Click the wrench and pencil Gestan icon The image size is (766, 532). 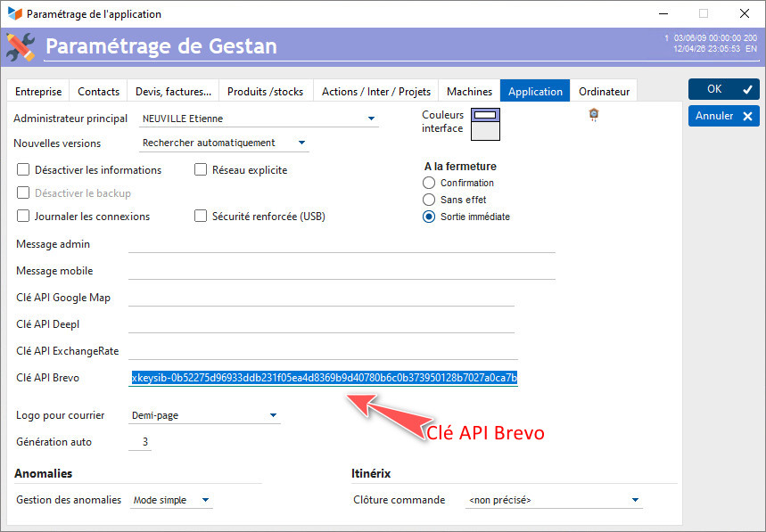coord(21,46)
